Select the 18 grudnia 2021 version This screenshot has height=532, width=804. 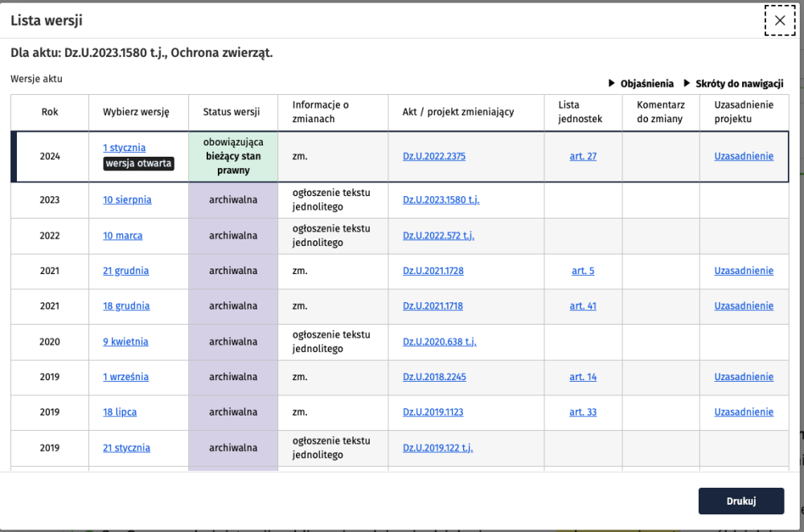point(125,306)
